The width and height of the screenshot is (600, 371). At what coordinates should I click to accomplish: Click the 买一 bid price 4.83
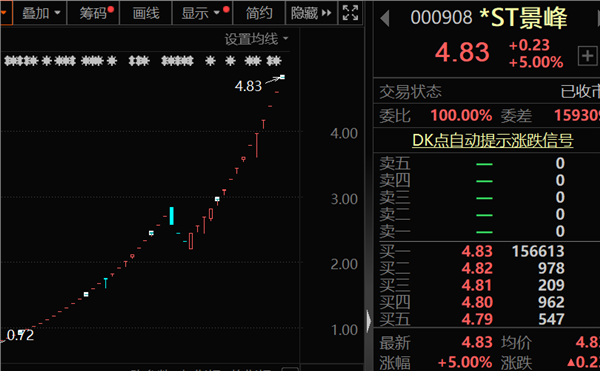pyautogui.click(x=477, y=251)
